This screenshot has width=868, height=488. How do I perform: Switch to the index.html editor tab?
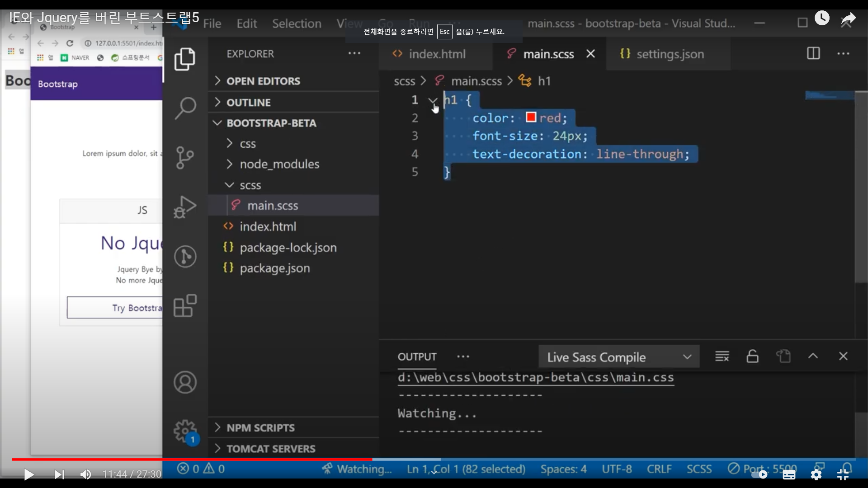437,54
